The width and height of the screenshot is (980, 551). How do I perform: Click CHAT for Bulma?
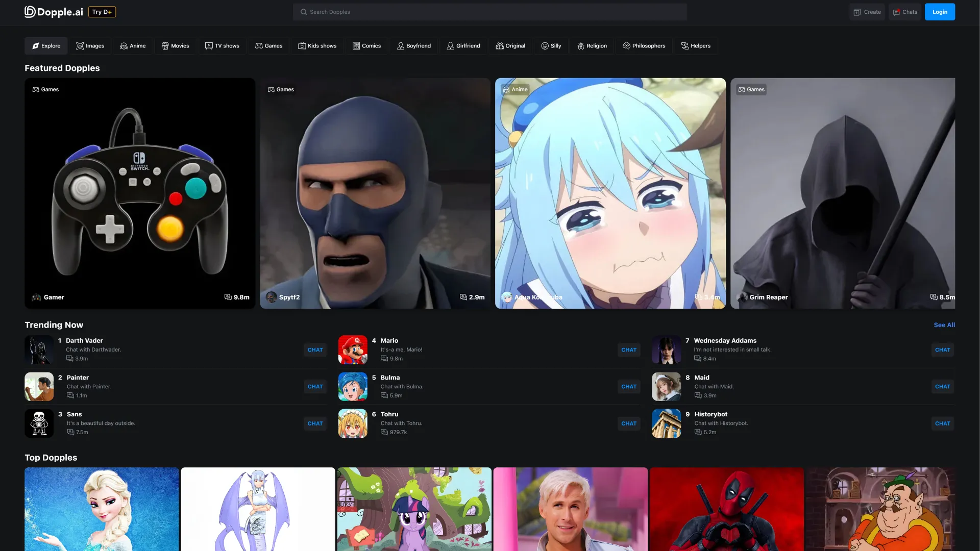click(x=629, y=387)
